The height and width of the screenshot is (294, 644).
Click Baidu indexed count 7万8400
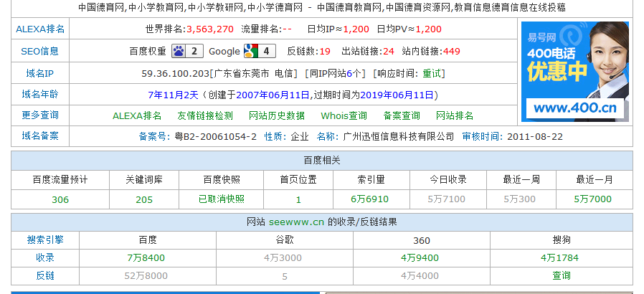coord(146,258)
